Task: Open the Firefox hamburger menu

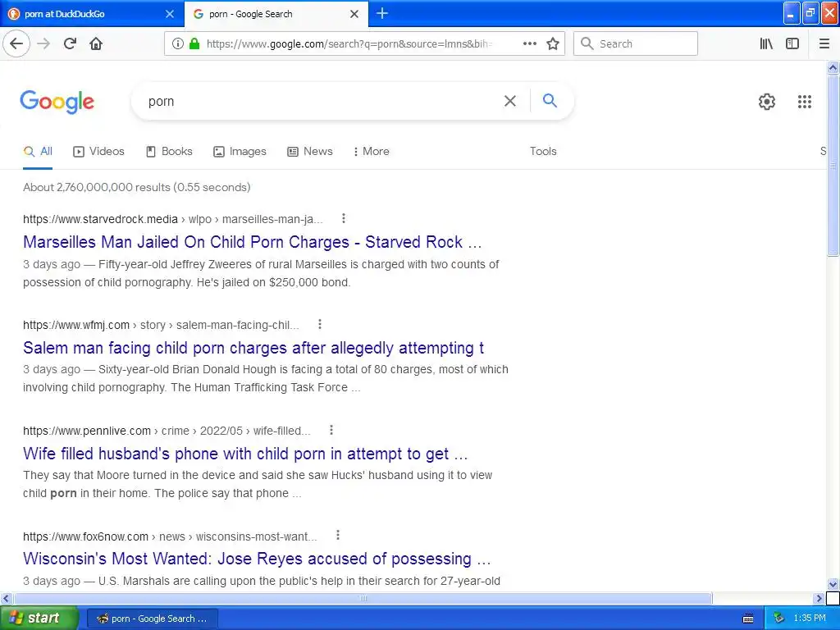Action: click(824, 43)
